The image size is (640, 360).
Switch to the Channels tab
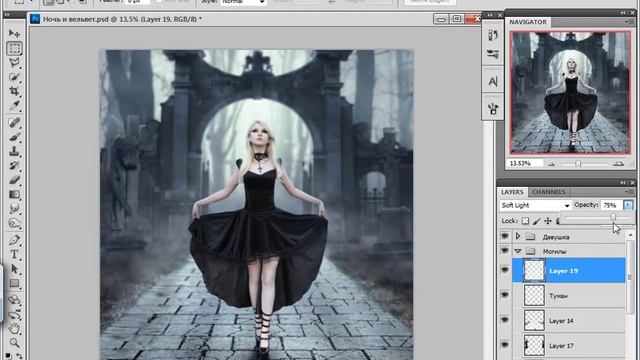pos(549,192)
